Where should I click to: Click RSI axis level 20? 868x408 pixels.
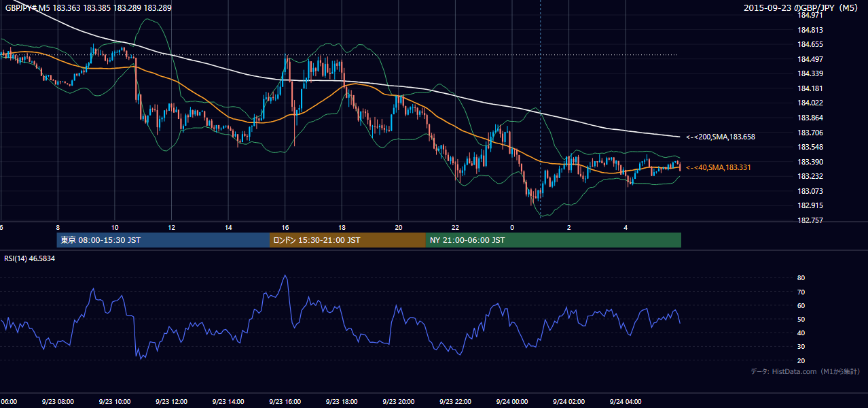tap(801, 360)
